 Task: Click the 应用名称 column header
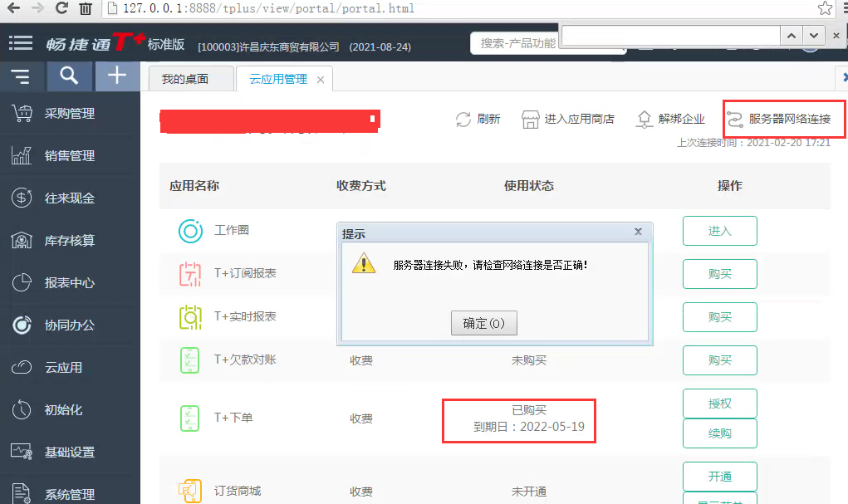click(x=194, y=186)
